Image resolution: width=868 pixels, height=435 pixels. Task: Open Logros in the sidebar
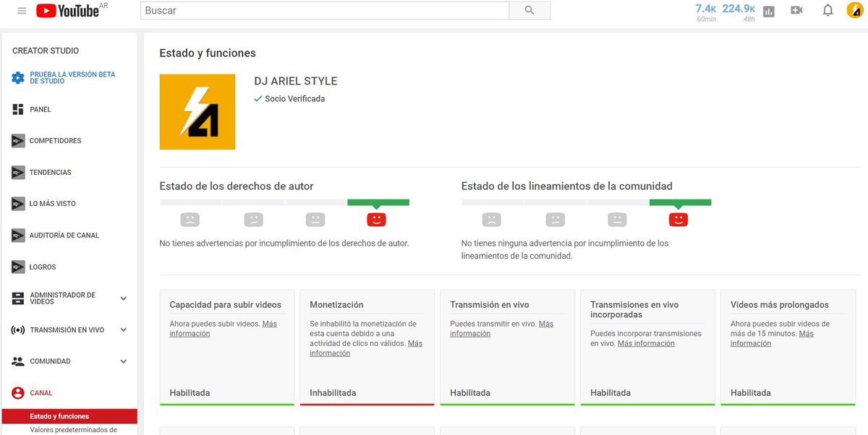(43, 267)
